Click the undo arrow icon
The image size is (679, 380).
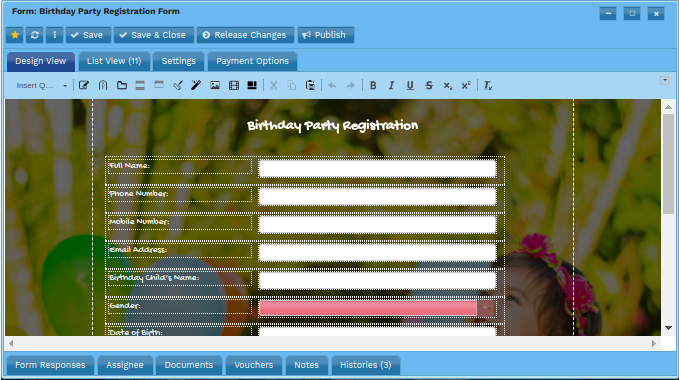point(332,86)
